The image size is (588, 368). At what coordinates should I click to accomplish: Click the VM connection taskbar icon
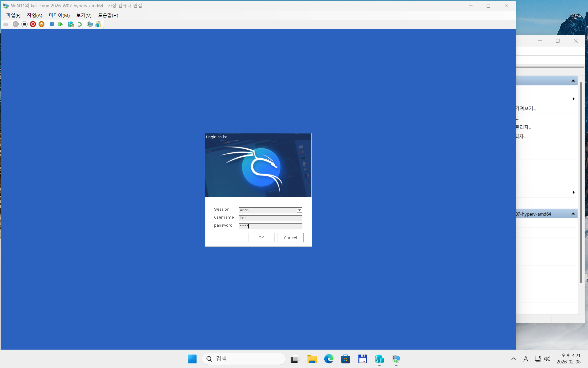pos(396,359)
